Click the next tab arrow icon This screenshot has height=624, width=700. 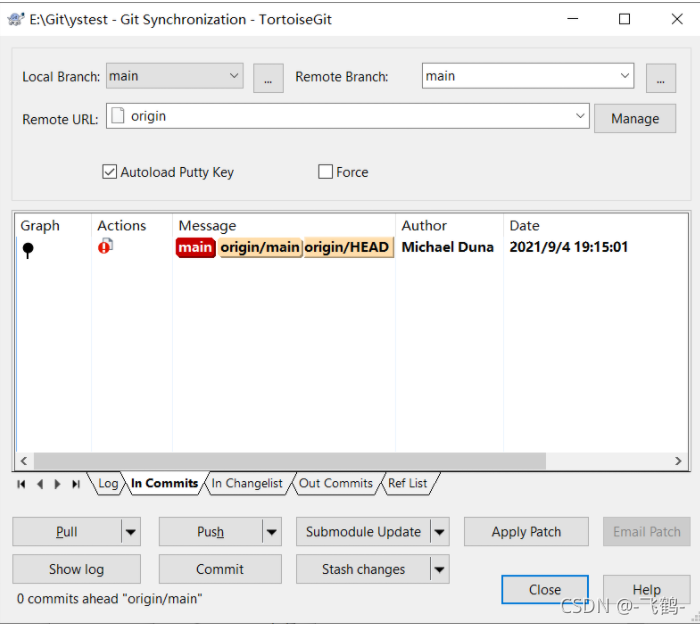click(57, 484)
